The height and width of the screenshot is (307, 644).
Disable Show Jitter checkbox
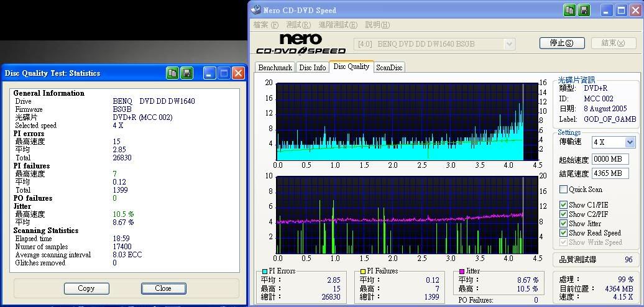point(563,224)
